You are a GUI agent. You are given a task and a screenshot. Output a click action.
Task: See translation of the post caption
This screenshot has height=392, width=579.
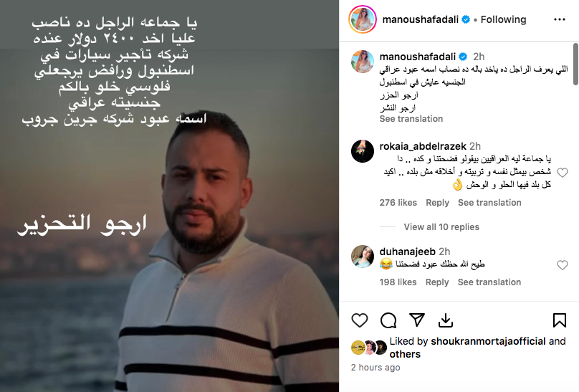coord(411,119)
